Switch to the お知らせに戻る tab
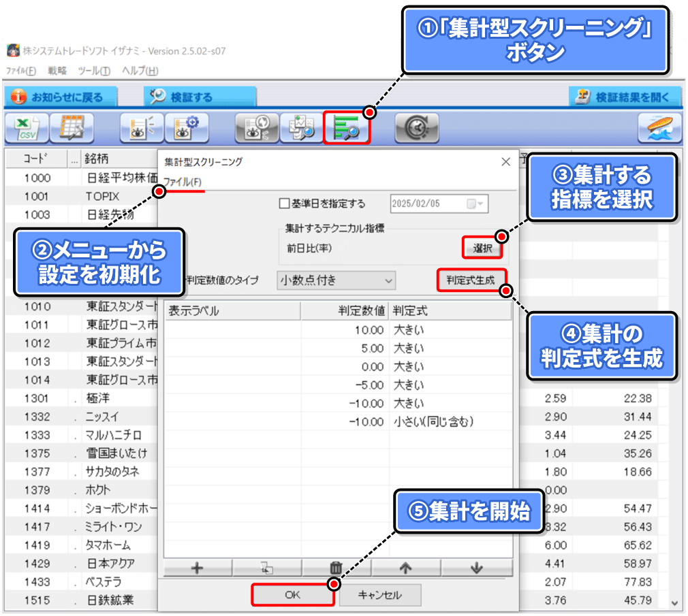This screenshot has width=688, height=616. (61, 97)
